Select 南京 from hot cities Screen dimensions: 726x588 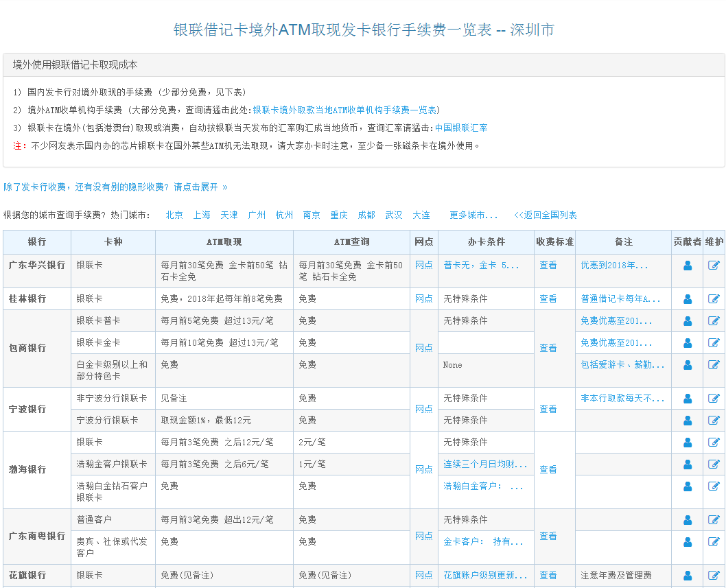pos(312,215)
